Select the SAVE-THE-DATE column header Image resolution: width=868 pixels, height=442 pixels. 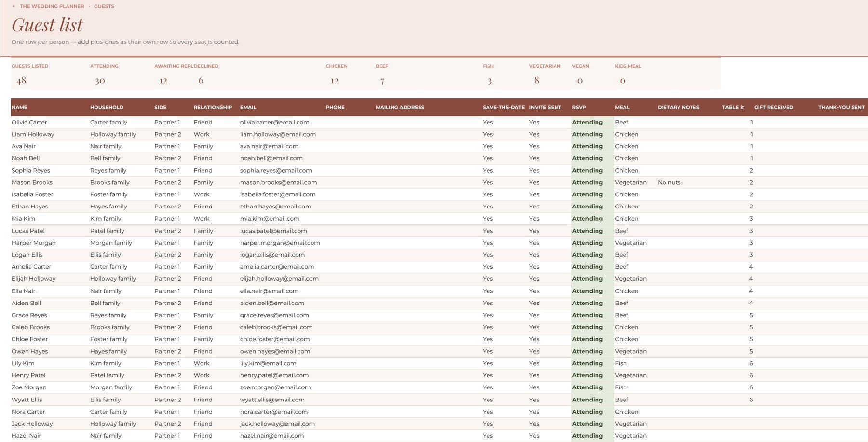click(x=503, y=107)
